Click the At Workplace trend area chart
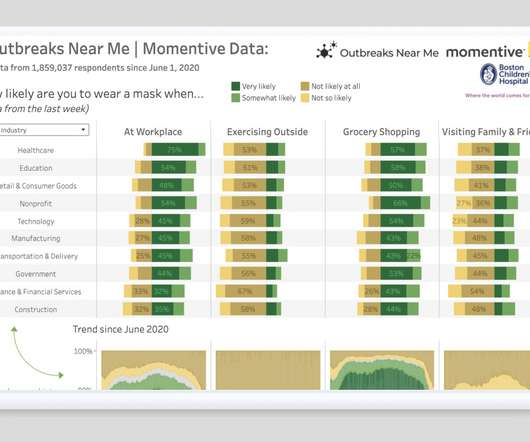 153,370
